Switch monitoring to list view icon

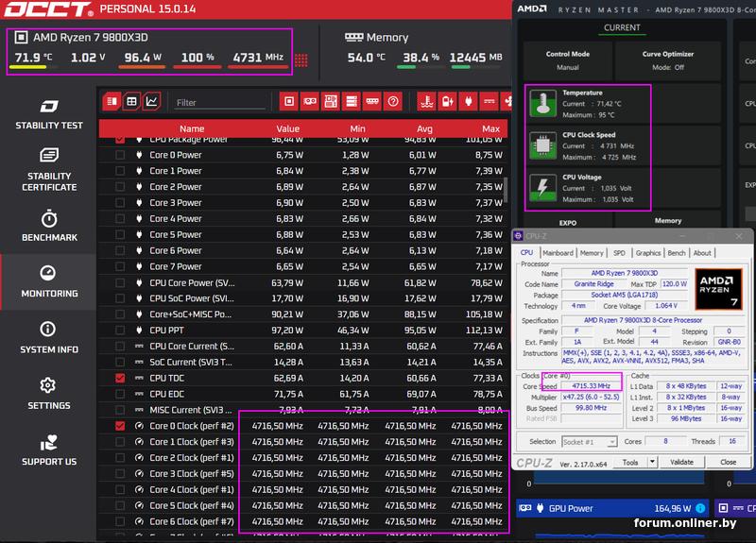(112, 102)
